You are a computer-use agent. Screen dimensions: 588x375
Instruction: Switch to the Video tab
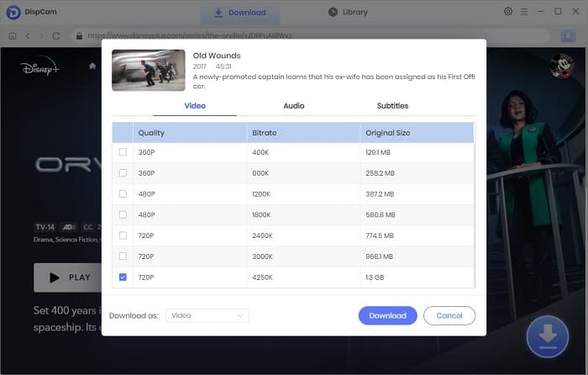(195, 106)
